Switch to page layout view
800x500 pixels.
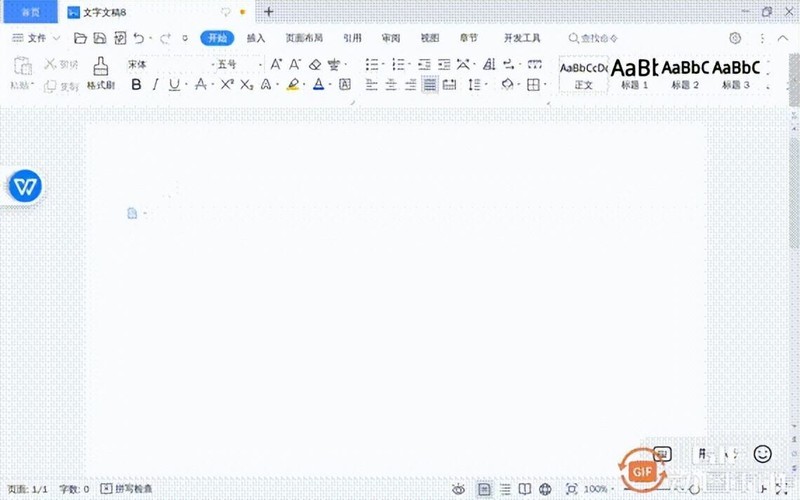point(484,489)
